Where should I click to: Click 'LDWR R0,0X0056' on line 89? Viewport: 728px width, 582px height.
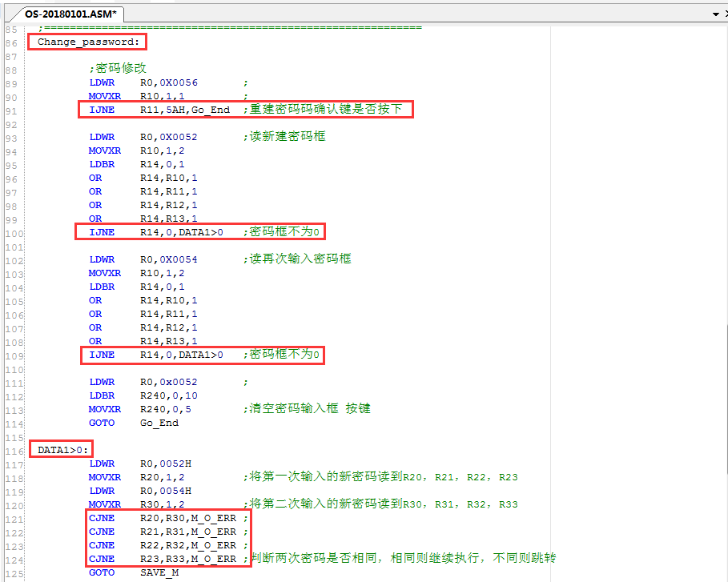click(x=143, y=82)
